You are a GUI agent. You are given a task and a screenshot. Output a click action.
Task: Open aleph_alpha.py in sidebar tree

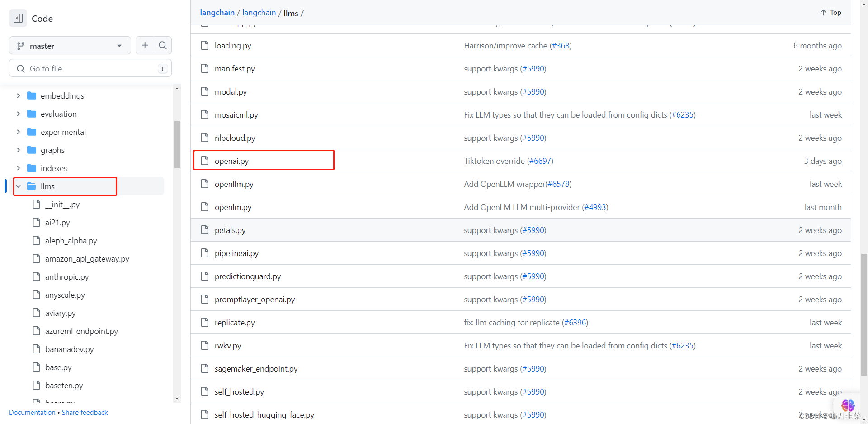pos(71,240)
